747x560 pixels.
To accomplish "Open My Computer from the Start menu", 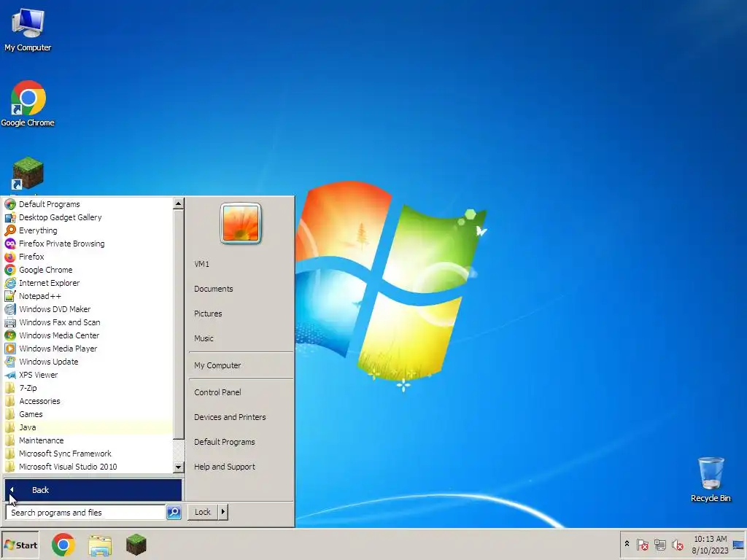I will coord(241,365).
